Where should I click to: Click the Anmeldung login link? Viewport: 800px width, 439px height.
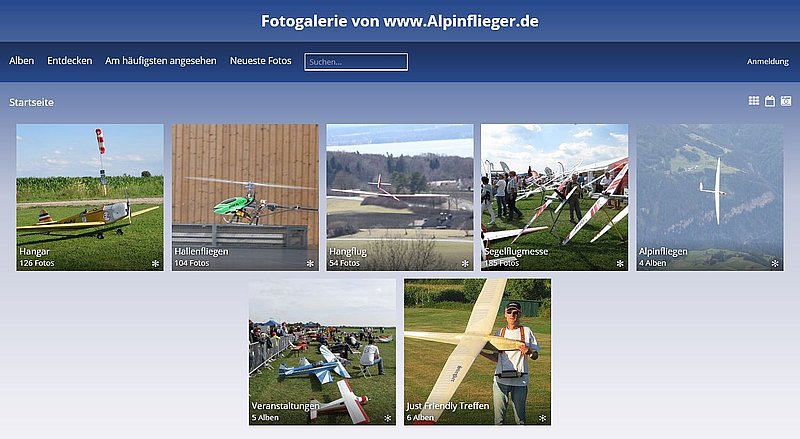click(768, 61)
